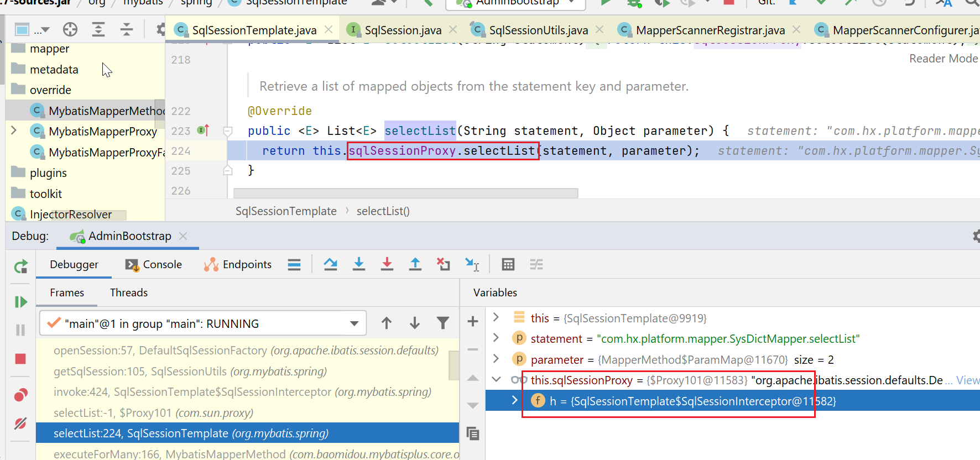The height and width of the screenshot is (460, 980).
Task: Go to the next frame with down arrow
Action: (415, 323)
